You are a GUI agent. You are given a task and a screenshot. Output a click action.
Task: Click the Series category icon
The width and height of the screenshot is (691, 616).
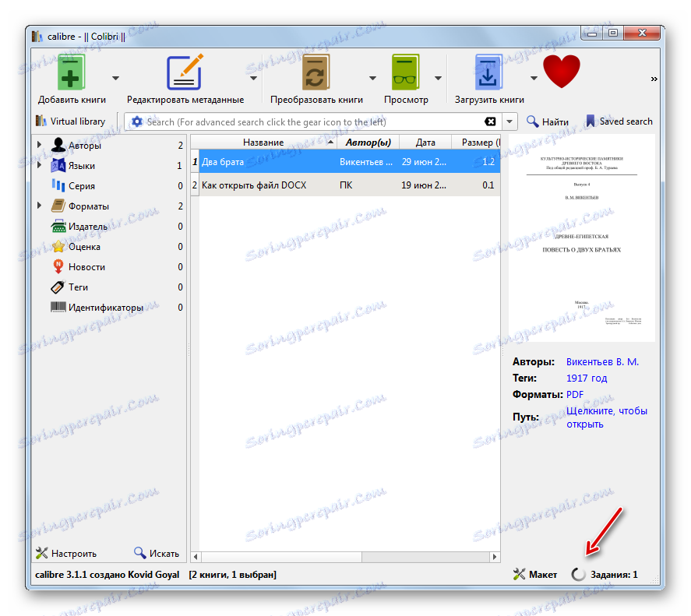coord(58,185)
